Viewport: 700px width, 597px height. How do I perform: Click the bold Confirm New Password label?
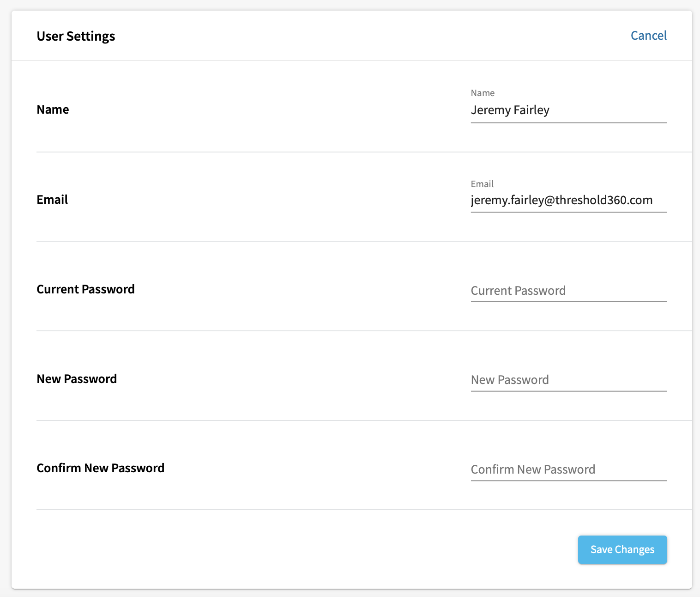(101, 468)
